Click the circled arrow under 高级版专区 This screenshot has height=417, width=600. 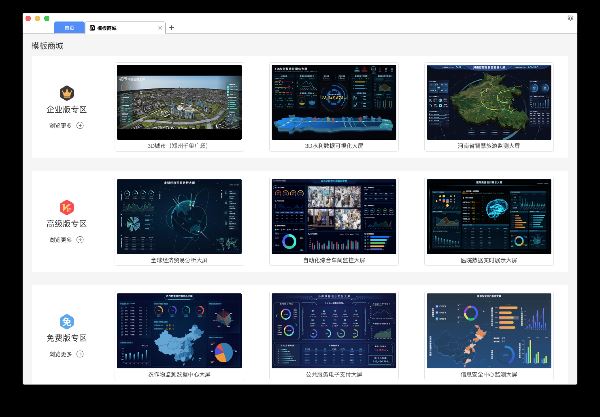pyautogui.click(x=80, y=239)
